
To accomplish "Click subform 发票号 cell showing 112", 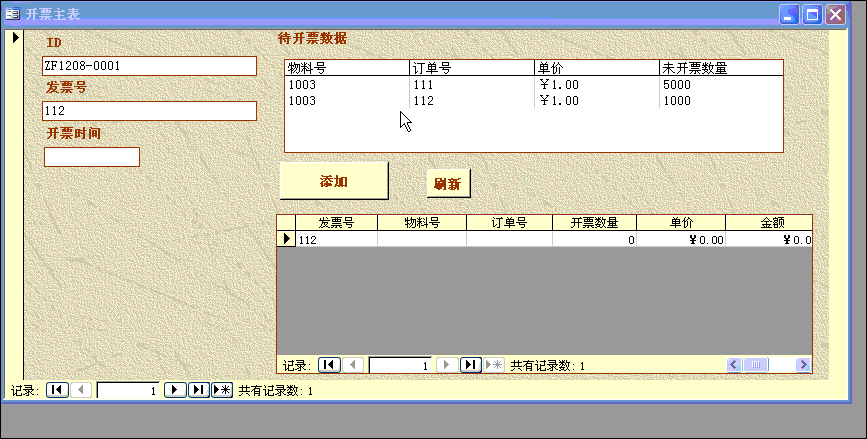I will coord(336,239).
